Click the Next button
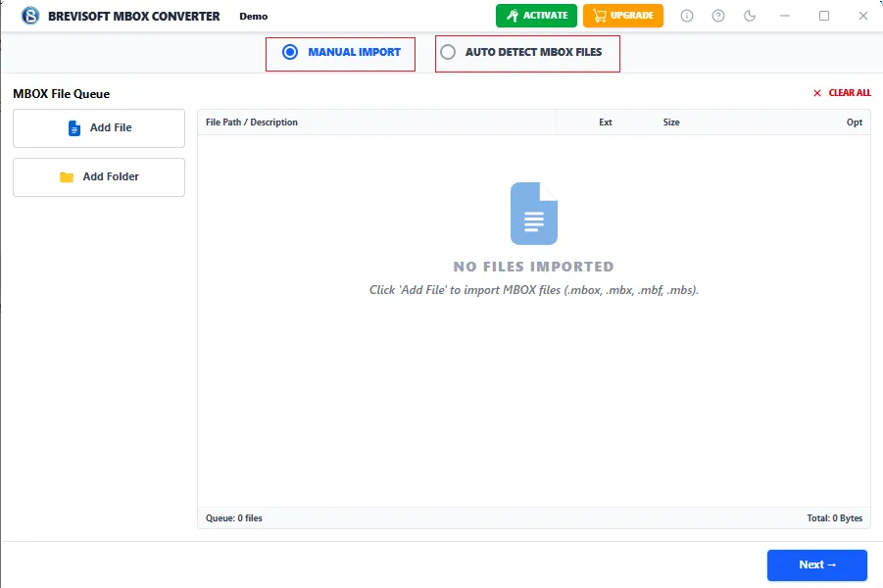The width and height of the screenshot is (883, 588). pos(817,564)
